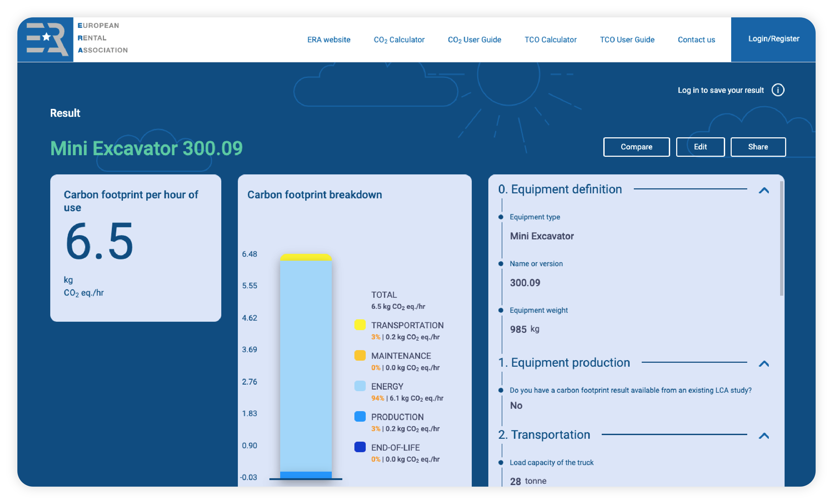The height and width of the screenshot is (504, 833).
Task: Click the info icon beside save result
Action: [x=777, y=90]
